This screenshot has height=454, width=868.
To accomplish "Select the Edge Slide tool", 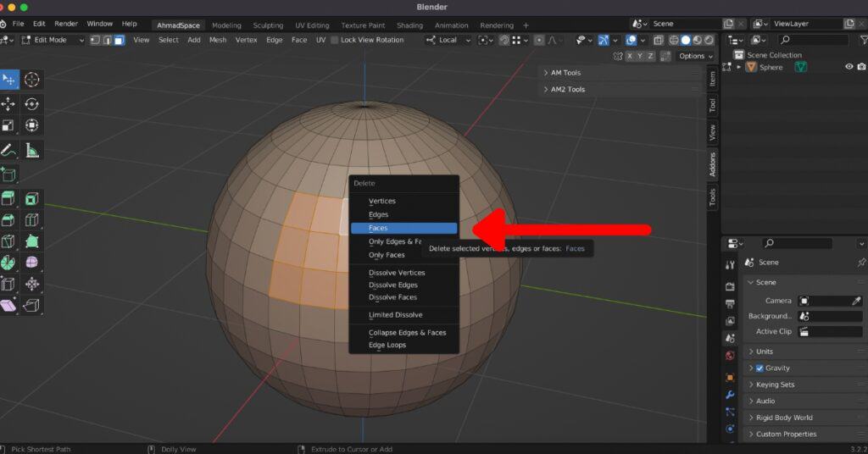I will pos(8,285).
